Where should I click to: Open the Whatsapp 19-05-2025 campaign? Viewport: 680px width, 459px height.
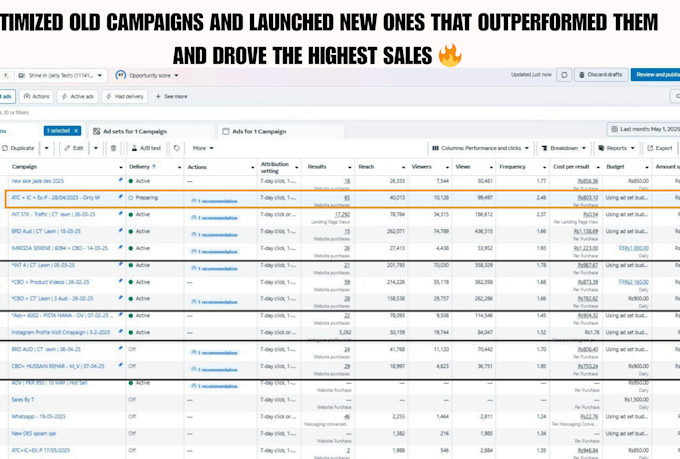[38, 416]
